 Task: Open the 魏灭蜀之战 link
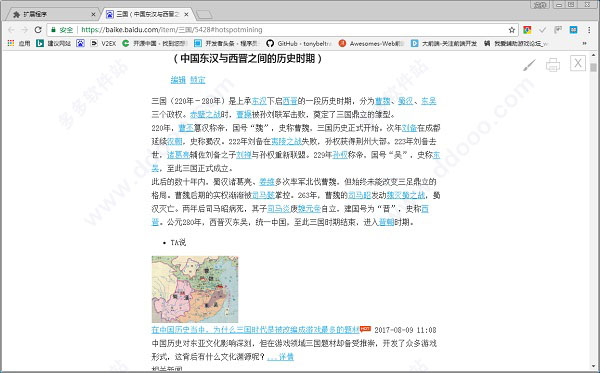(x=406, y=195)
